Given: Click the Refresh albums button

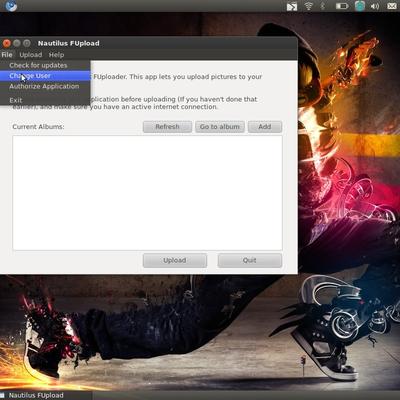Looking at the screenshot, I should click(167, 127).
